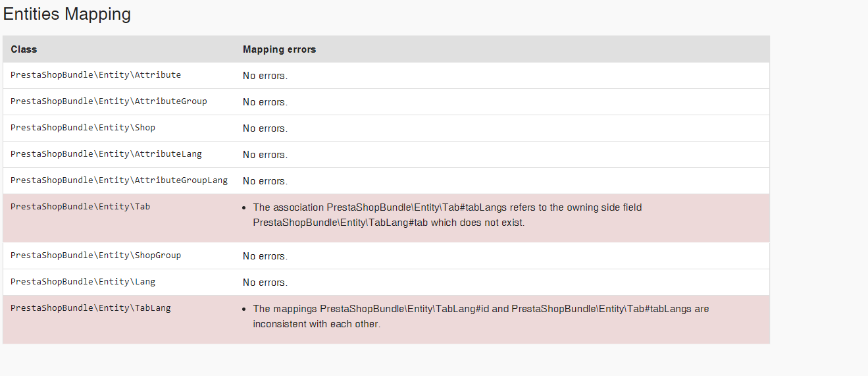
Task: Select "No errors." beside the Shop class
Action: pyautogui.click(x=265, y=128)
